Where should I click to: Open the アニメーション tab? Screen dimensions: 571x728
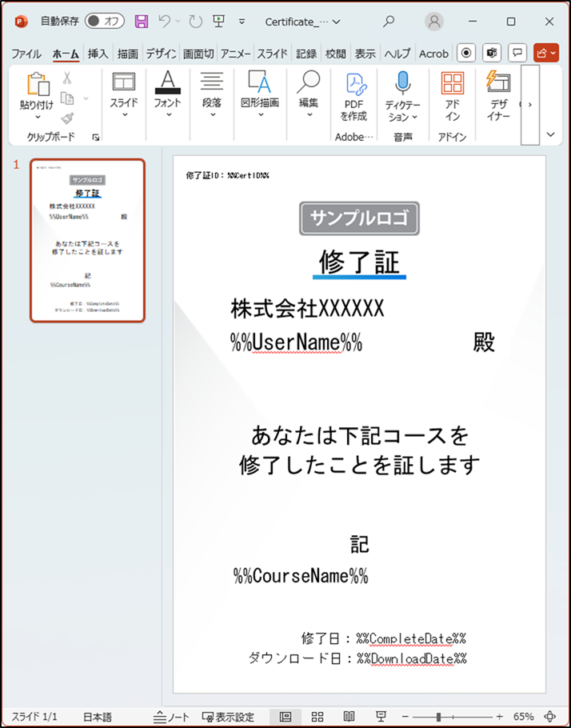click(x=235, y=54)
